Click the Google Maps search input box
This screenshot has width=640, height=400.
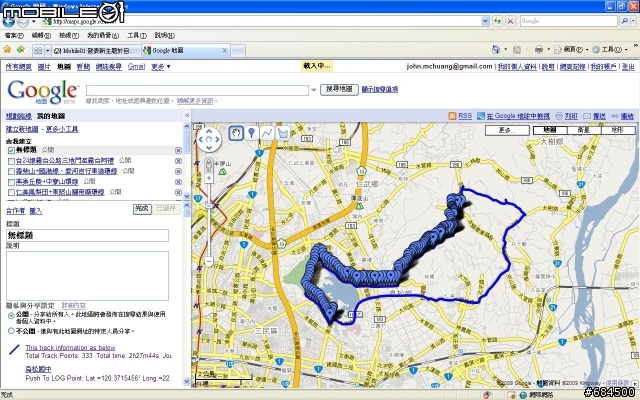pos(197,90)
